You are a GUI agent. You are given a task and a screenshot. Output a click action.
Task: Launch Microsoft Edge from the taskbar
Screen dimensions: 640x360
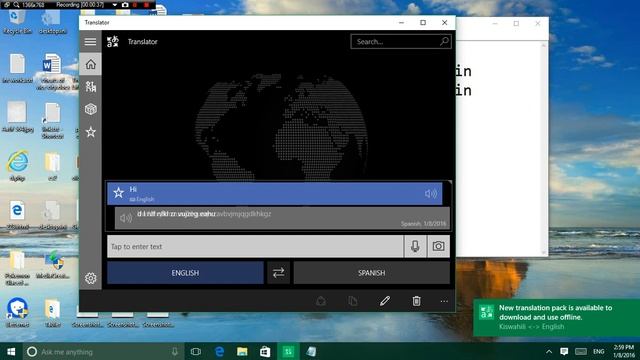(219, 351)
